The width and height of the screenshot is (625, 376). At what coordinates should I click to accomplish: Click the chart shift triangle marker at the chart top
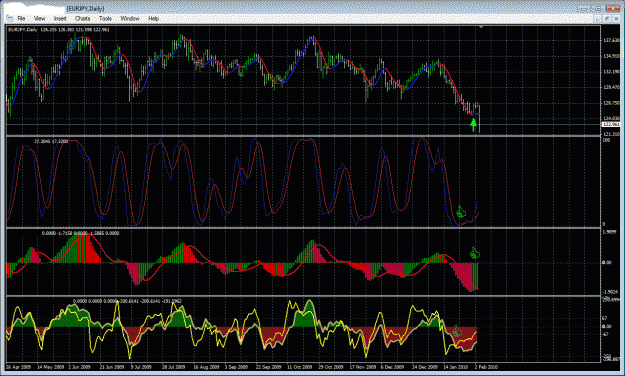[481, 27]
